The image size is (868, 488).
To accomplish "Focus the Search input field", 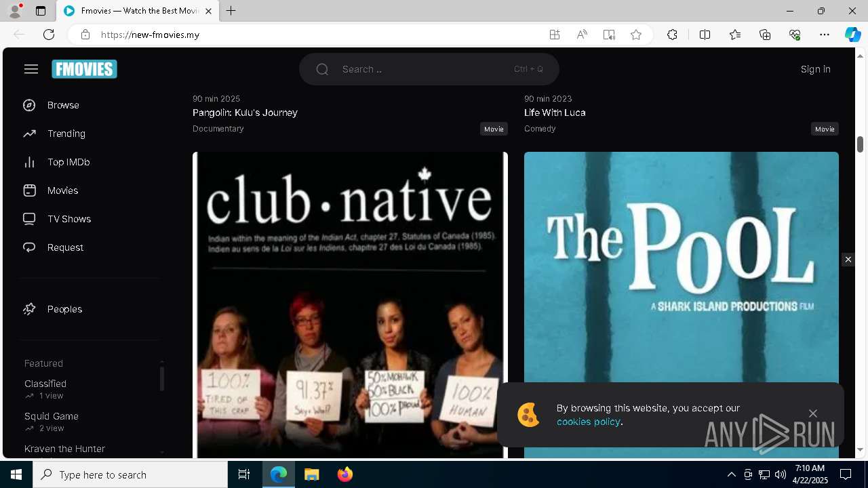I will pyautogui.click(x=429, y=69).
